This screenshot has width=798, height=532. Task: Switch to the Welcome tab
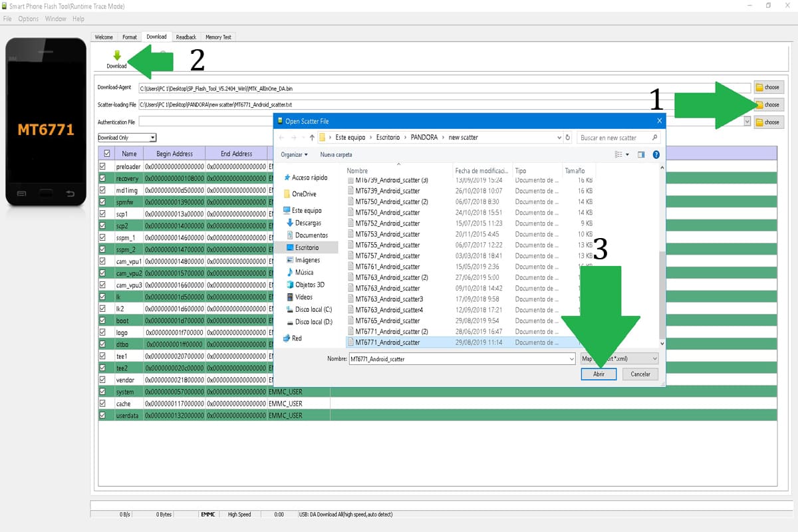tap(104, 37)
